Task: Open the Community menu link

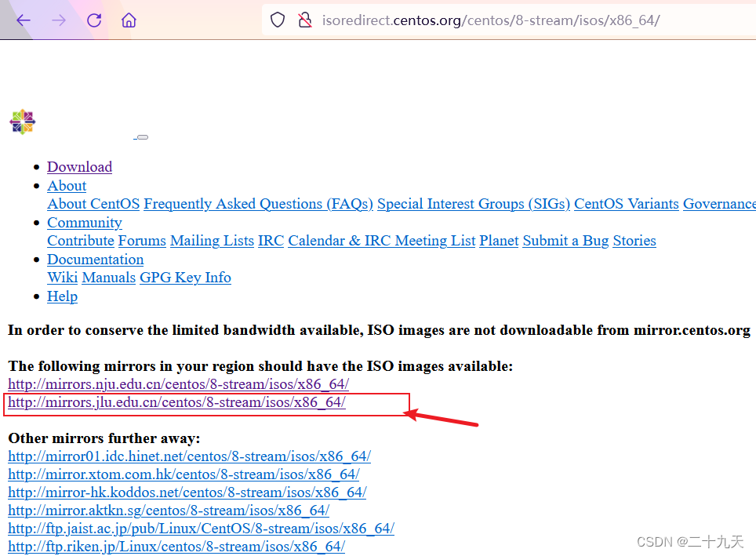Action: [85, 223]
